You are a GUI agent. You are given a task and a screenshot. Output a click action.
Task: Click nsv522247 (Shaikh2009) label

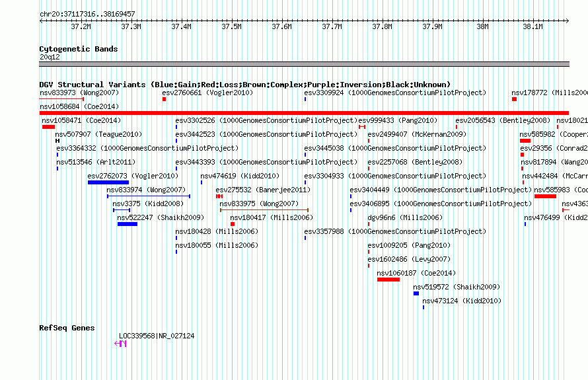(x=161, y=217)
